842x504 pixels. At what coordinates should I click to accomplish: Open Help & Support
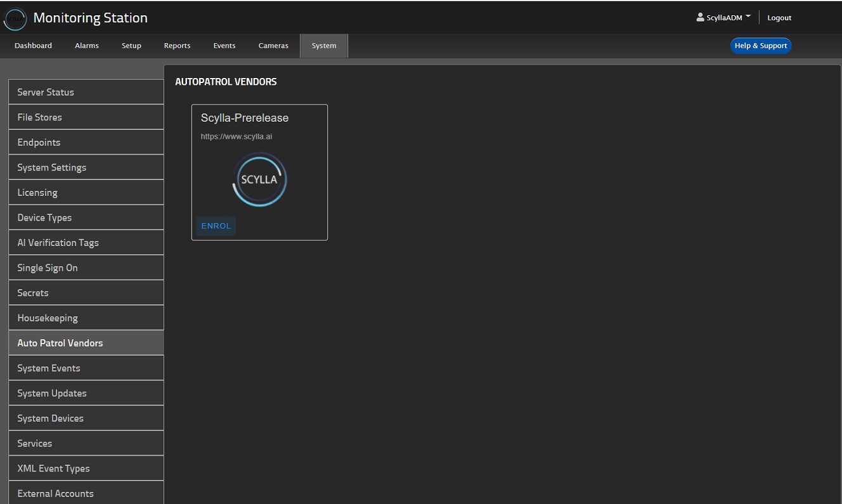(x=760, y=46)
